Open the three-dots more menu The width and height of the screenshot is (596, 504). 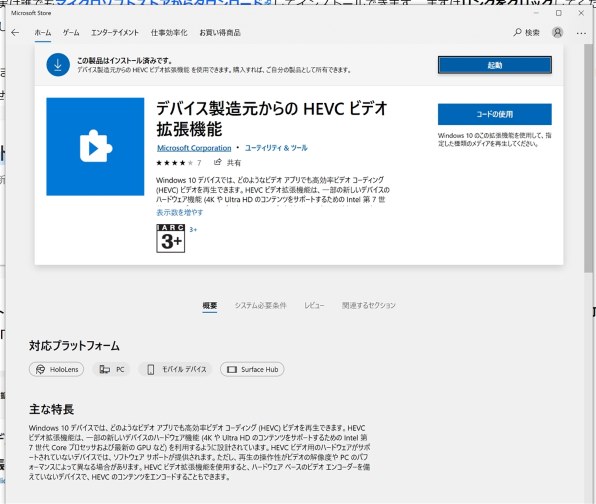[x=581, y=33]
